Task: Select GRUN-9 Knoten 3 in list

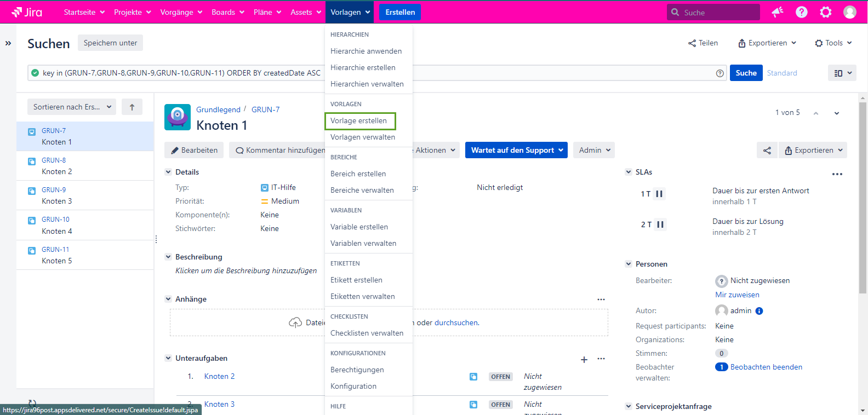Action: [85, 195]
